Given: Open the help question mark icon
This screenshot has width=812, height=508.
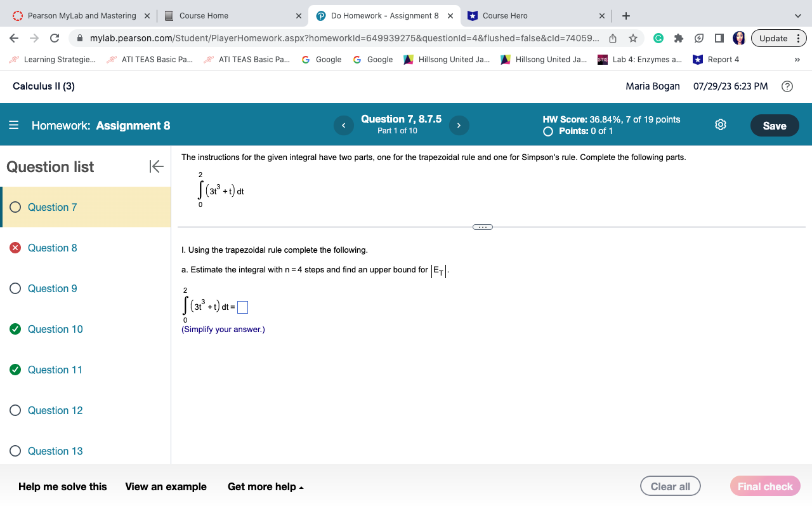Looking at the screenshot, I should (x=787, y=86).
